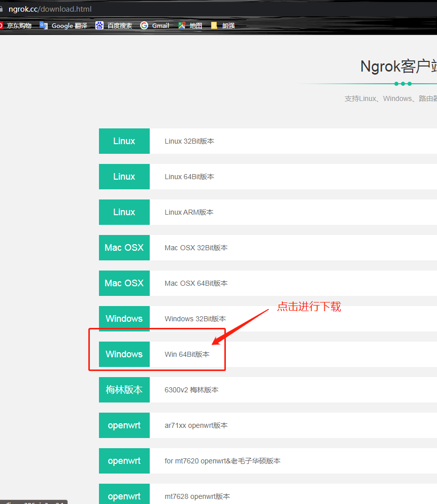Viewport: 437px width, 504px height.
Task: Click Windows button for Win 64Bit version
Action: pyautogui.click(x=124, y=354)
